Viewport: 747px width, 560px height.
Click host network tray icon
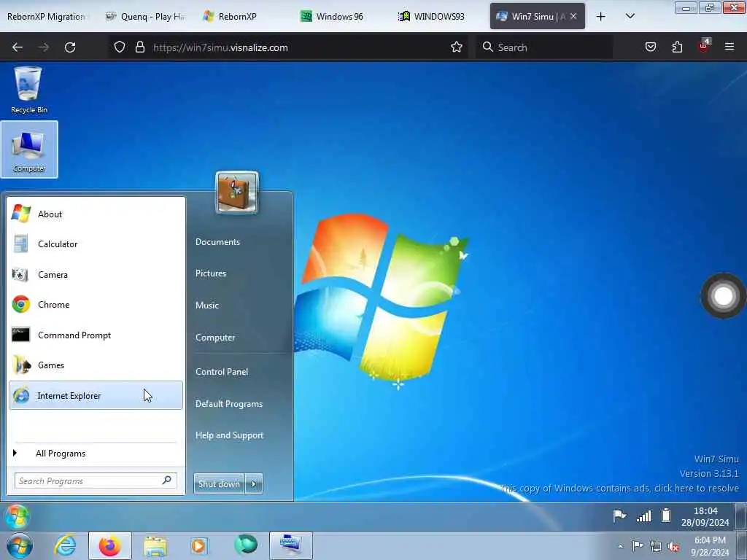pos(656,547)
